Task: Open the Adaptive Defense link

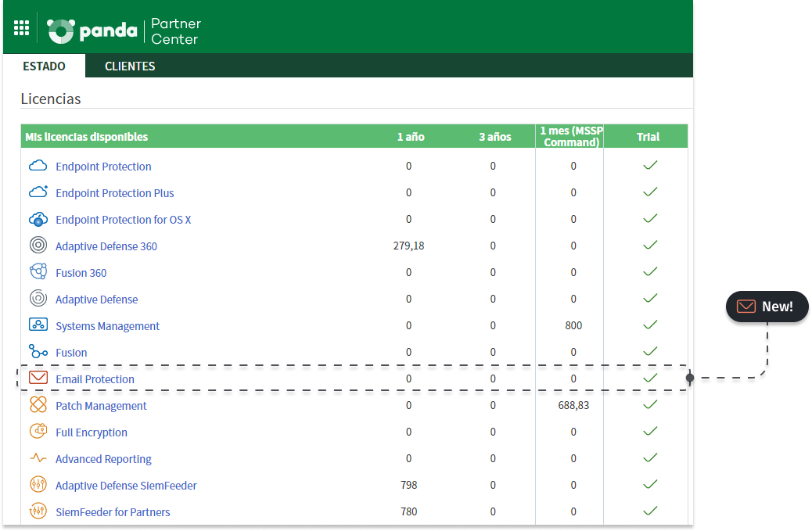Action: pyautogui.click(x=97, y=300)
